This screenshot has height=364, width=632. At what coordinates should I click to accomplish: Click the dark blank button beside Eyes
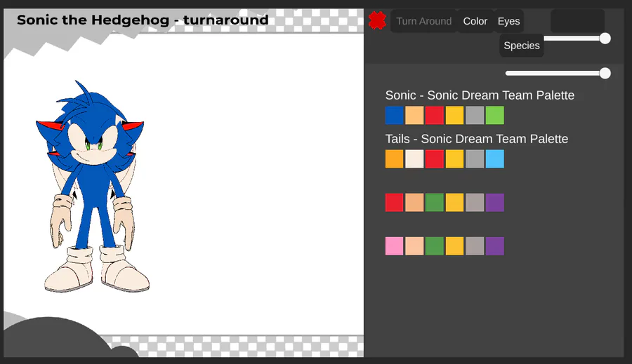pyautogui.click(x=577, y=21)
